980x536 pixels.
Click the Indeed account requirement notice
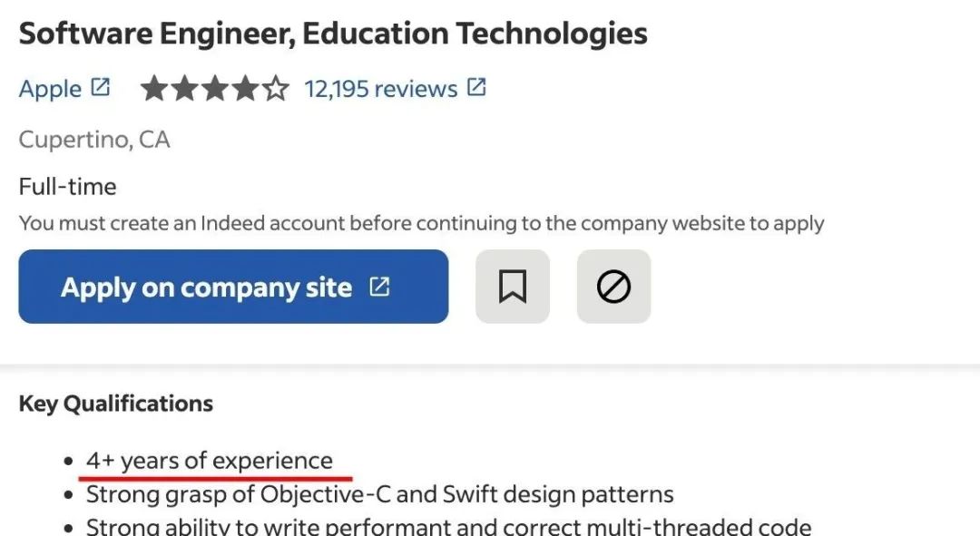point(421,223)
